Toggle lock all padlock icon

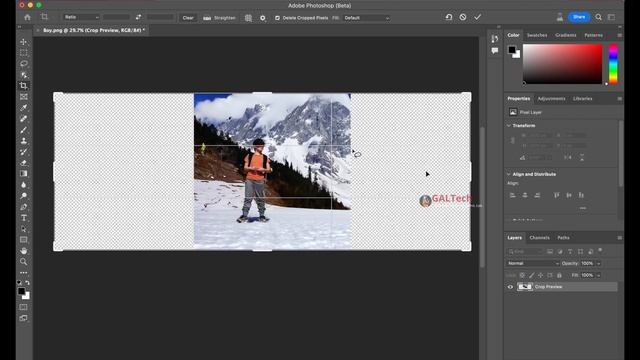pos(559,275)
